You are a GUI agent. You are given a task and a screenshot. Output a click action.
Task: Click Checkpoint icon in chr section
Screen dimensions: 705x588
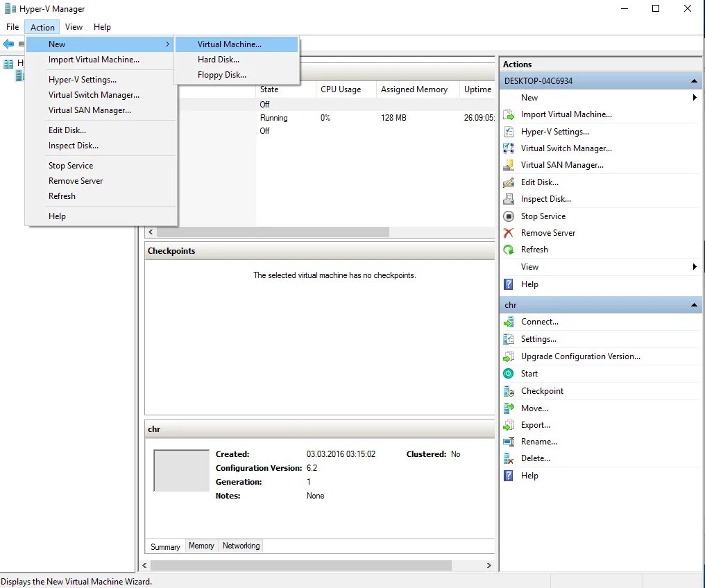pyautogui.click(x=509, y=391)
